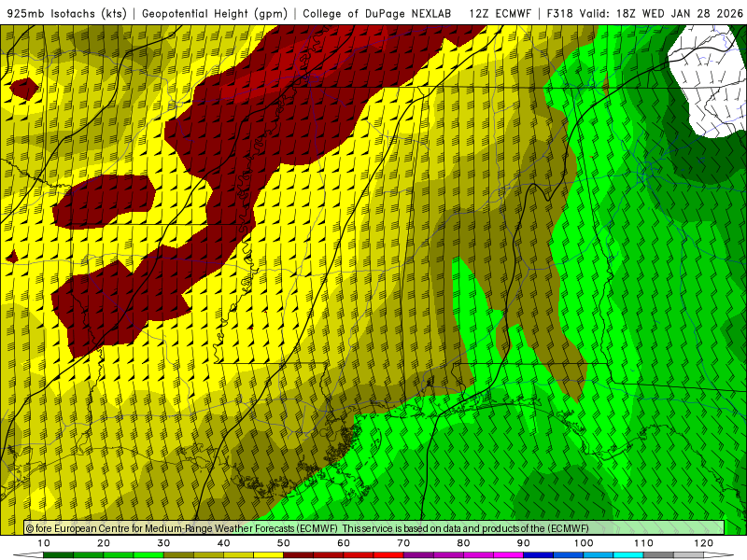Click the legend label "70"
Screen dimensions: 747x560
click(x=403, y=543)
